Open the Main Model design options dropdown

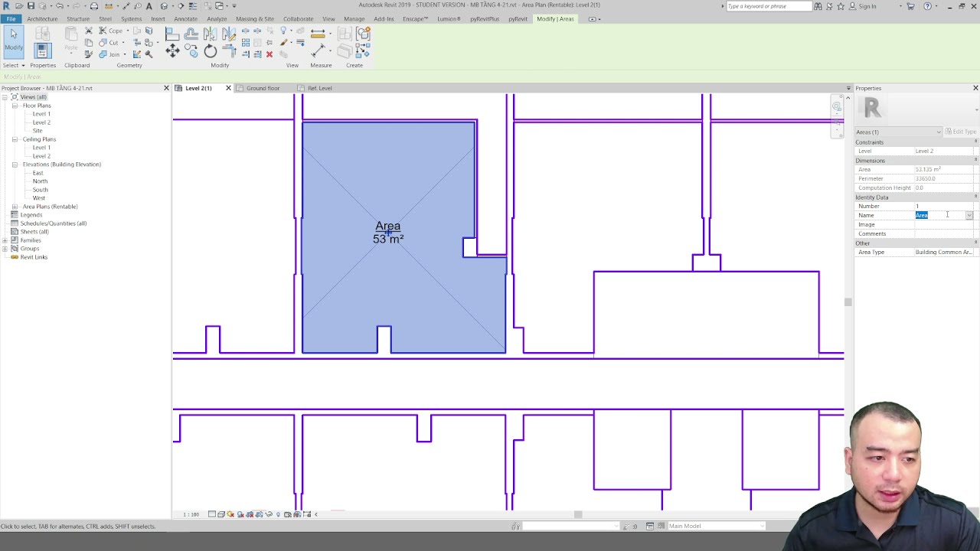pyautogui.click(x=716, y=526)
